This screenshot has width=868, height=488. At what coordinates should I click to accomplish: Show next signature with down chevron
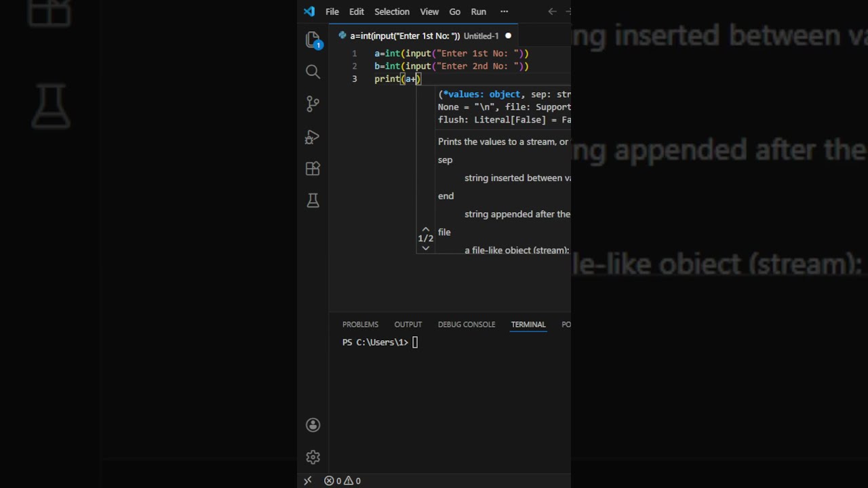425,248
